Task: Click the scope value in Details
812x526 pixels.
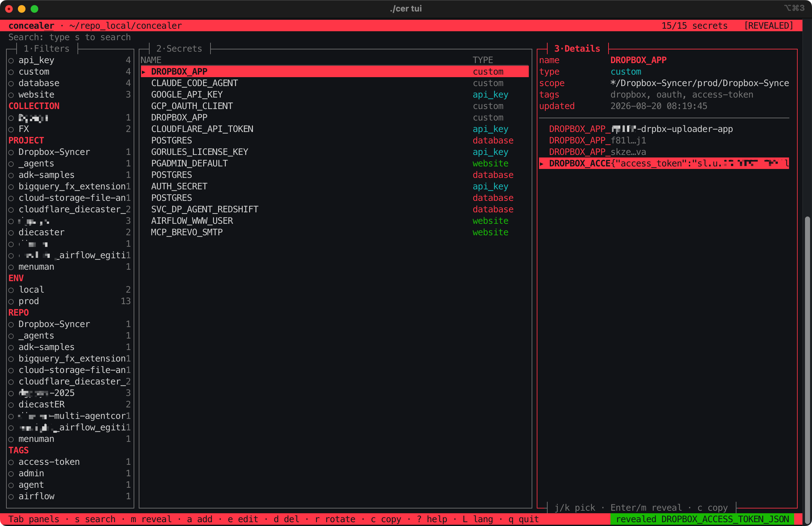Action: click(x=699, y=83)
